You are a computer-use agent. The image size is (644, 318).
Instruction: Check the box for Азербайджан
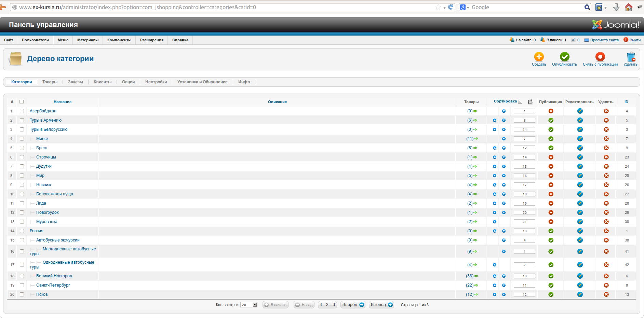[22, 111]
